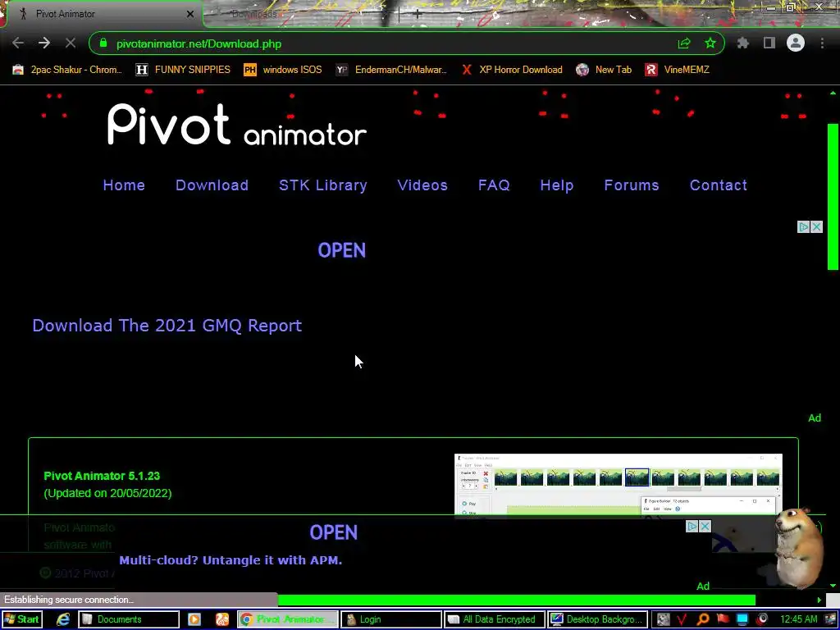Viewport: 840px width, 630px height.
Task: Open the Help menu item
Action: [557, 185]
